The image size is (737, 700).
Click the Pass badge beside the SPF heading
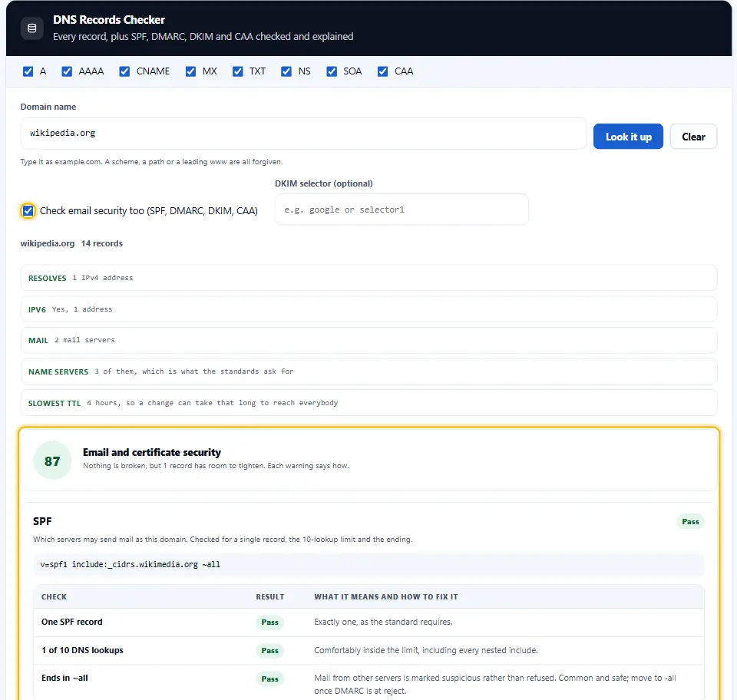click(x=690, y=521)
